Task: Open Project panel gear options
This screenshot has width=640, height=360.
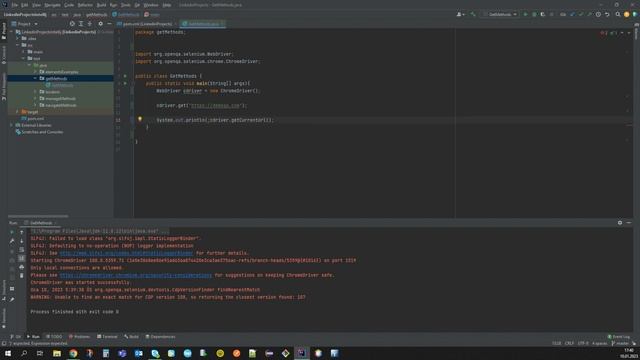Action: (100, 24)
